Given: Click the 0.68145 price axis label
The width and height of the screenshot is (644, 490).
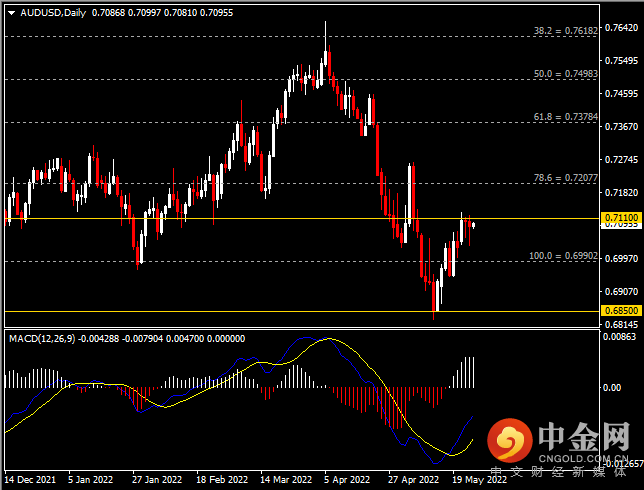Looking at the screenshot, I should [x=621, y=324].
